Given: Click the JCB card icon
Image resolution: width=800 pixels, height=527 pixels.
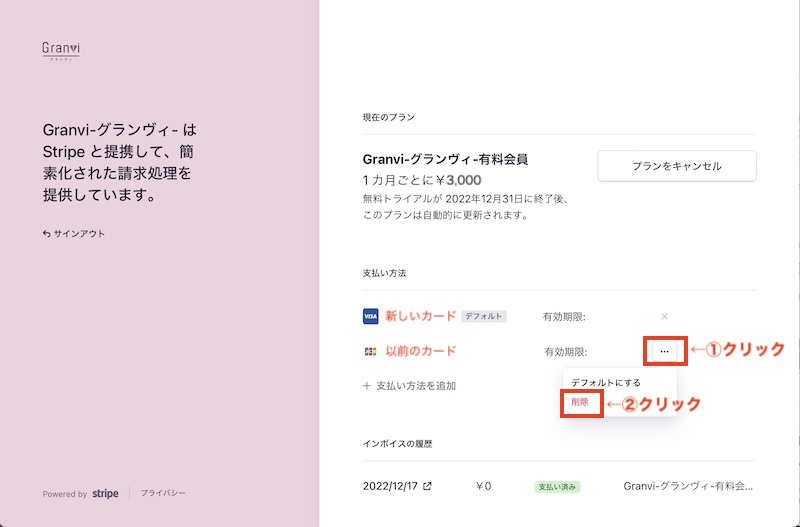Looking at the screenshot, I should click(370, 352).
